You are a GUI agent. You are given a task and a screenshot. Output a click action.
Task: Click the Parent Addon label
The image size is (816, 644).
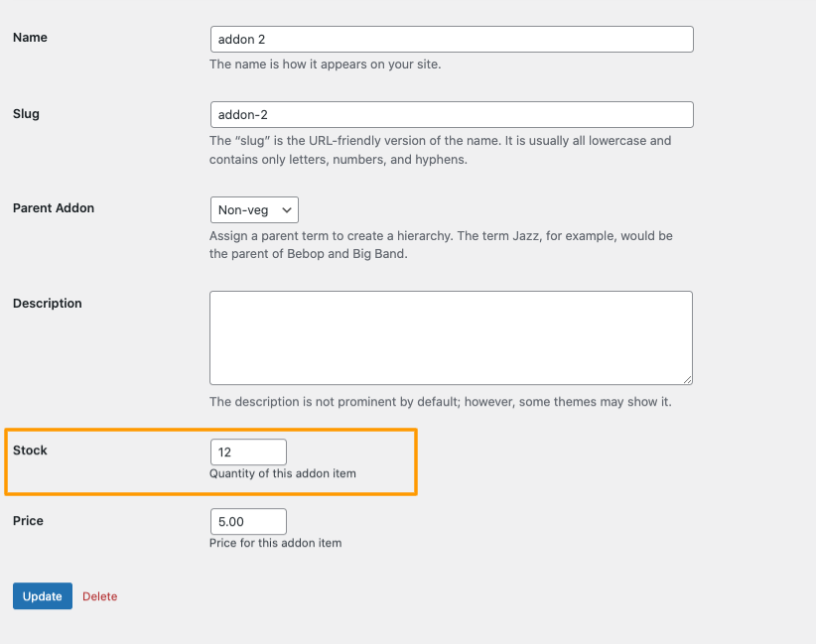click(54, 208)
